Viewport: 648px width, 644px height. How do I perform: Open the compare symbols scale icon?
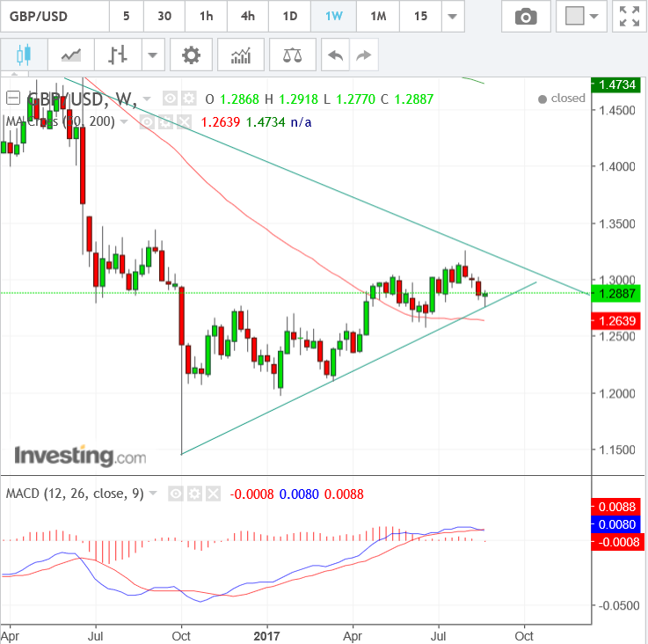(x=292, y=55)
